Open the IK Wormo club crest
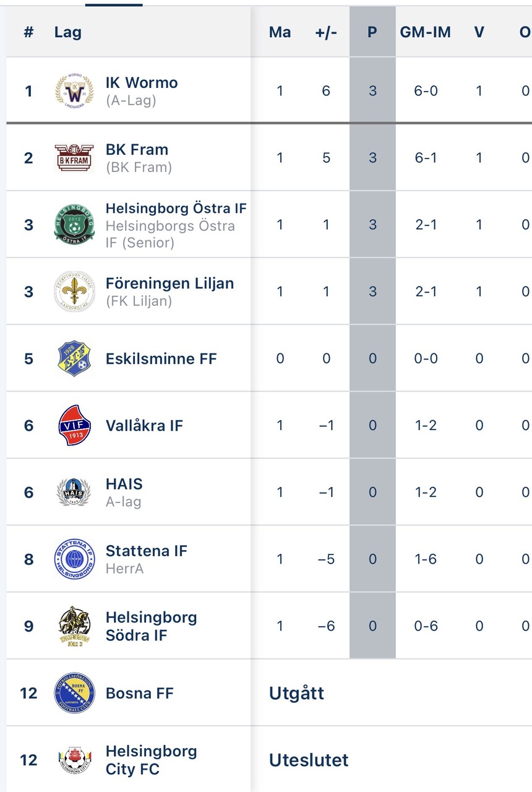The height and width of the screenshot is (792, 532). pos(74,92)
